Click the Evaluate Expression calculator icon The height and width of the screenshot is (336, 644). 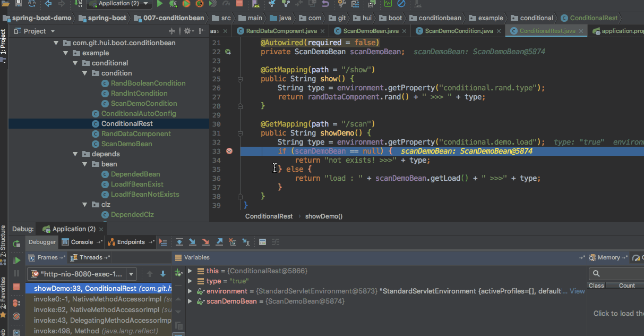[x=262, y=242]
